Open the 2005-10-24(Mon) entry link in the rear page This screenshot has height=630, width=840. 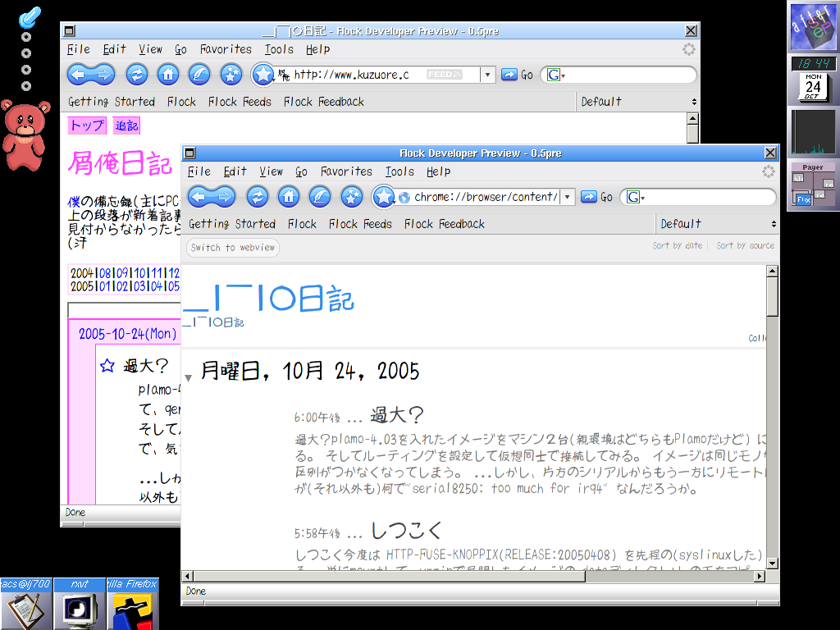tap(127, 334)
